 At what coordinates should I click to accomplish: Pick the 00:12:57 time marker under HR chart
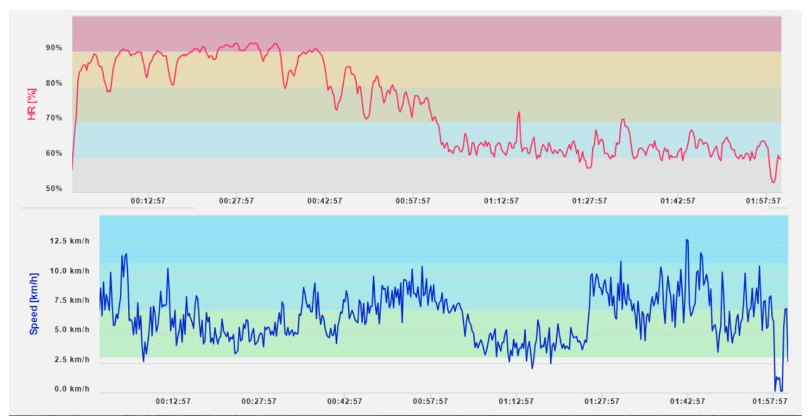pyautogui.click(x=148, y=201)
